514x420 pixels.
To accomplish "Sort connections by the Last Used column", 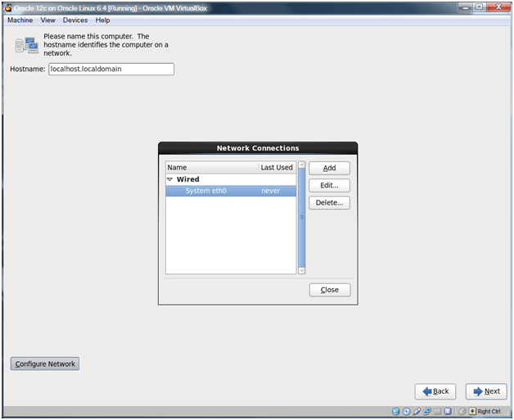I will 277,167.
